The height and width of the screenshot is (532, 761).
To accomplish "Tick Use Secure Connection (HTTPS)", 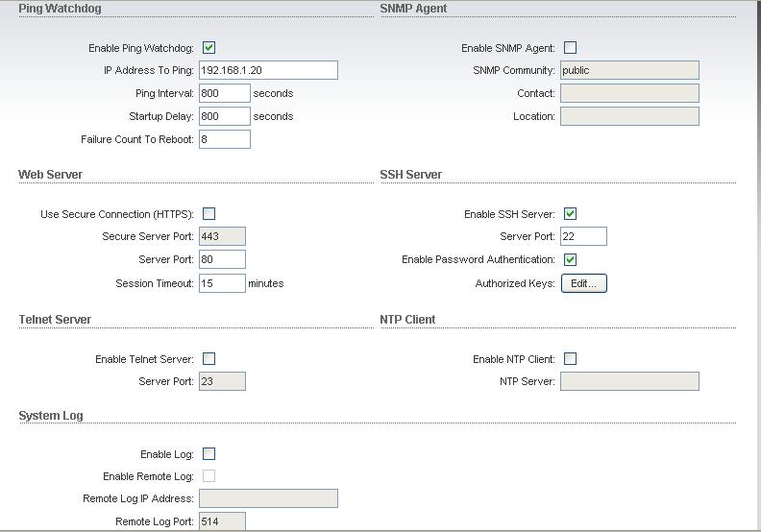I will (x=209, y=214).
